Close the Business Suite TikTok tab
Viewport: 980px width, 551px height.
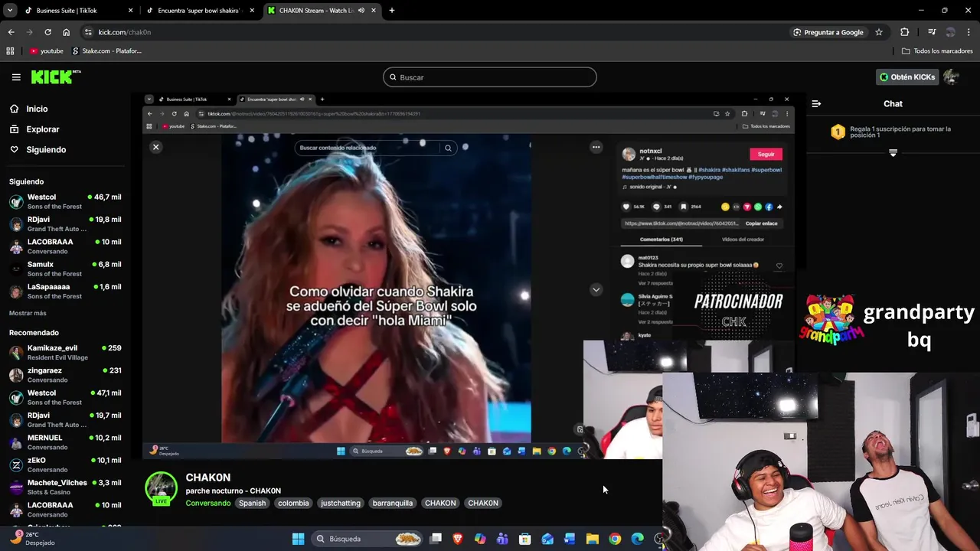[x=130, y=11]
